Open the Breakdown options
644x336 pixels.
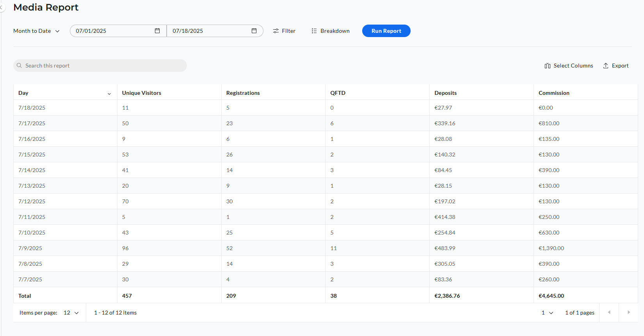(331, 31)
